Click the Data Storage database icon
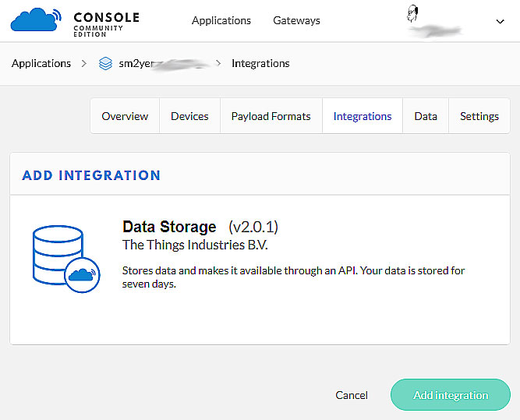520x420 pixels. click(66, 259)
